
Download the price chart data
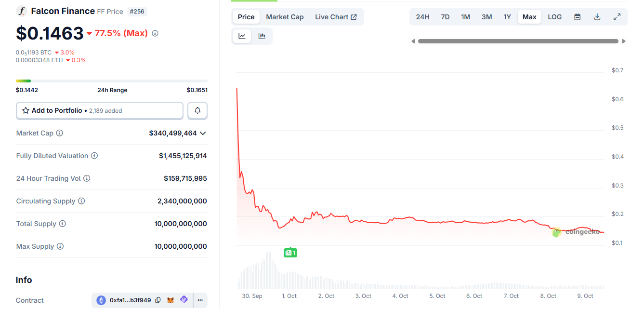pos(597,16)
